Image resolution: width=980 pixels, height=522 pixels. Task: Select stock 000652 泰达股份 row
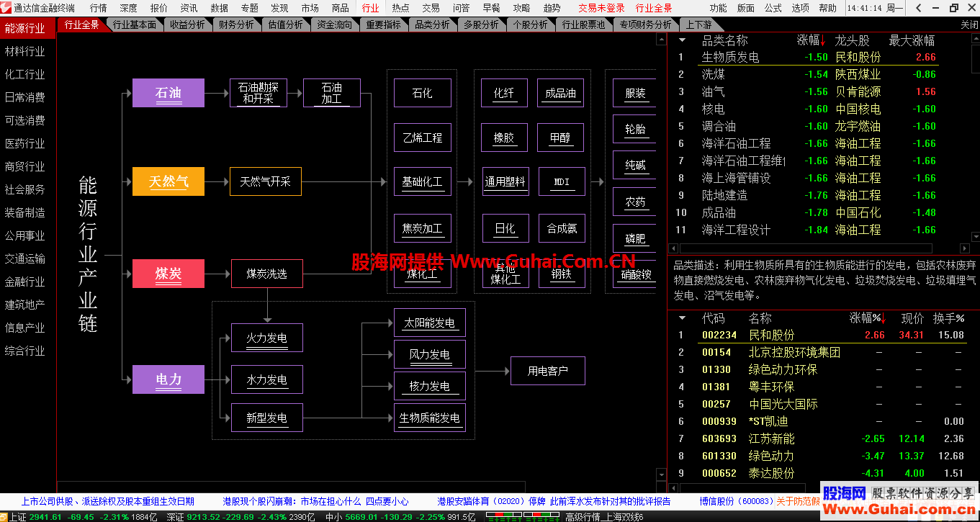coord(819,473)
